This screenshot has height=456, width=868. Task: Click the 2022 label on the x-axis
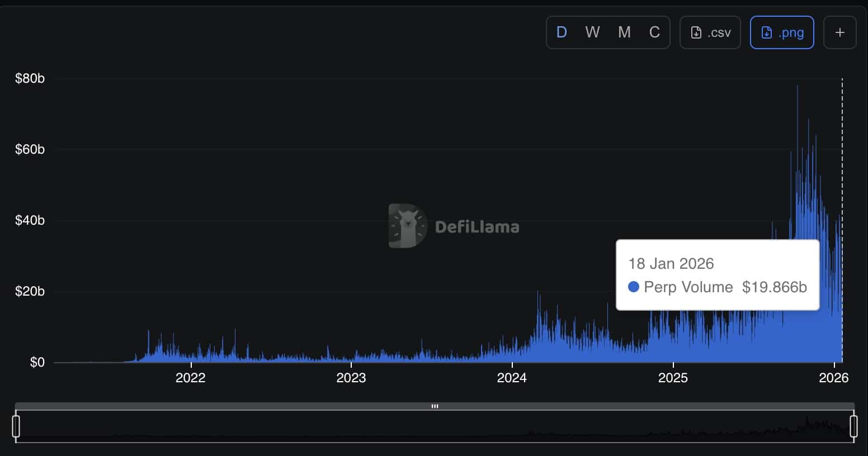[191, 378]
